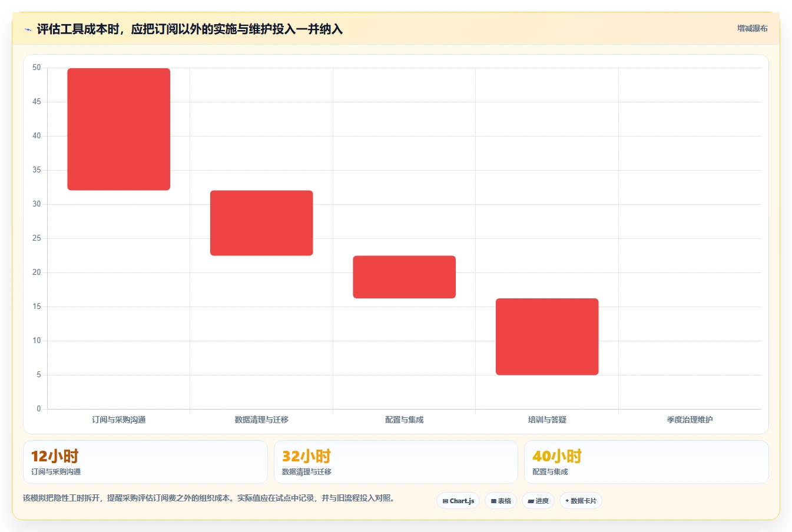Viewport: 792px width, 532px height.
Task: Click y-axis tick value 50
Action: 37,68
